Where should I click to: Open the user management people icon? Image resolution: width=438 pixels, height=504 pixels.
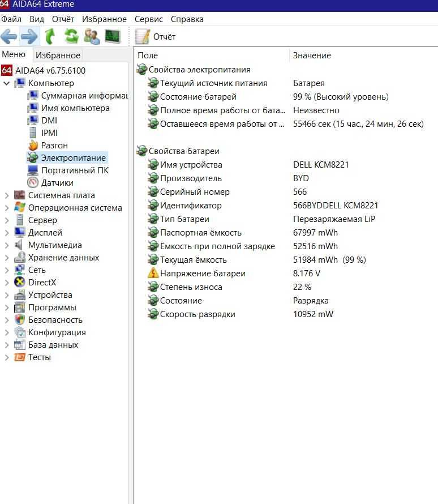(x=92, y=36)
